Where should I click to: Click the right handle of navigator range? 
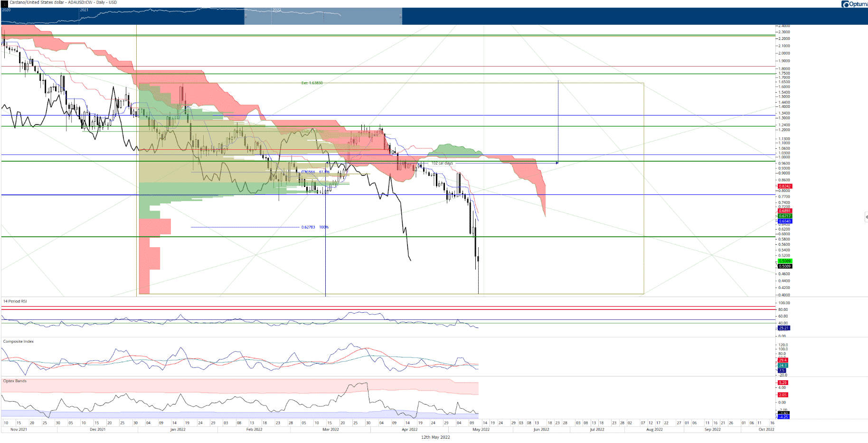pos(401,16)
